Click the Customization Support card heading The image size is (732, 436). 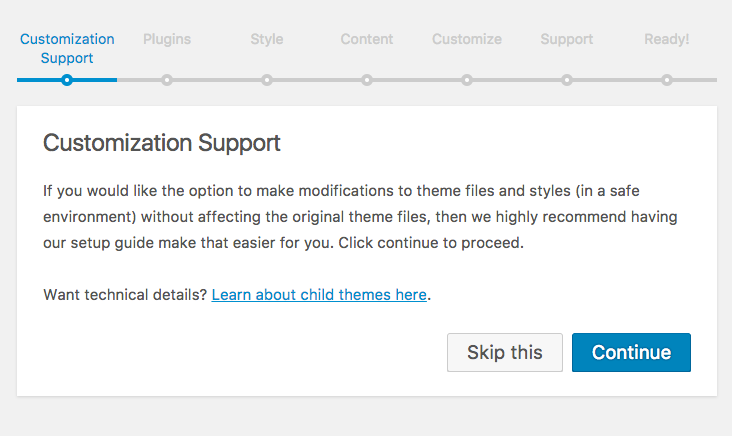[162, 142]
